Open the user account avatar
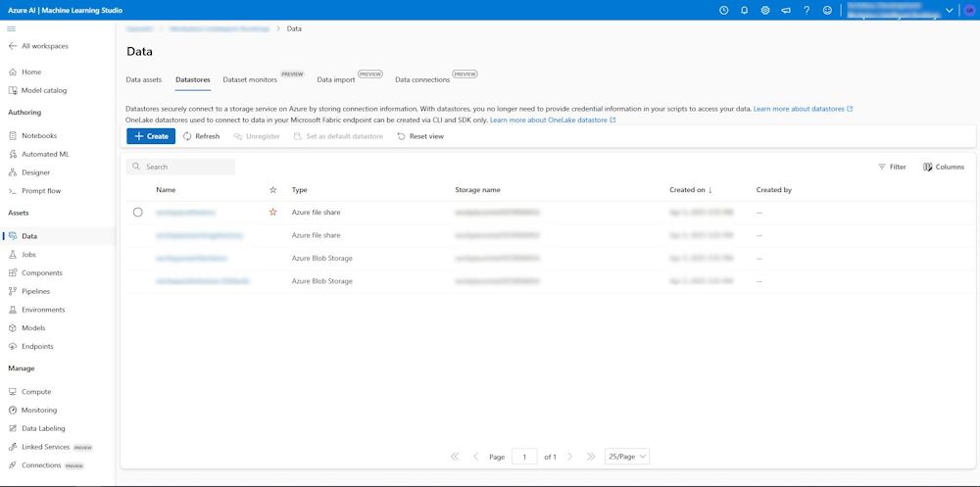The image size is (980, 487). tap(969, 10)
